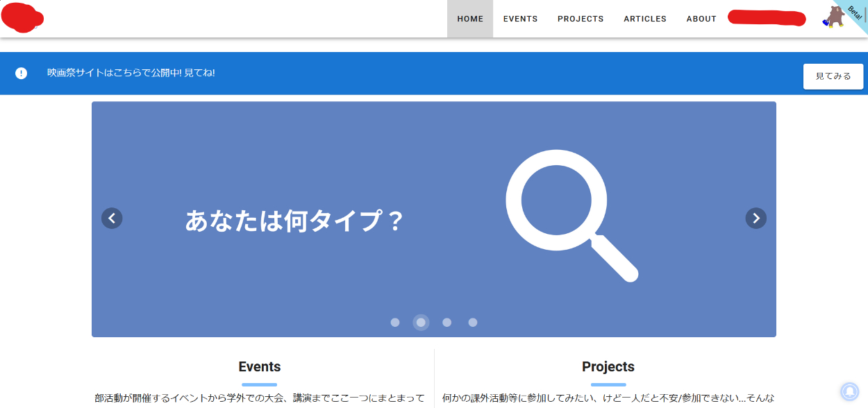Select the fourth carousel dot indicator
The width and height of the screenshot is (868, 408).
point(473,322)
